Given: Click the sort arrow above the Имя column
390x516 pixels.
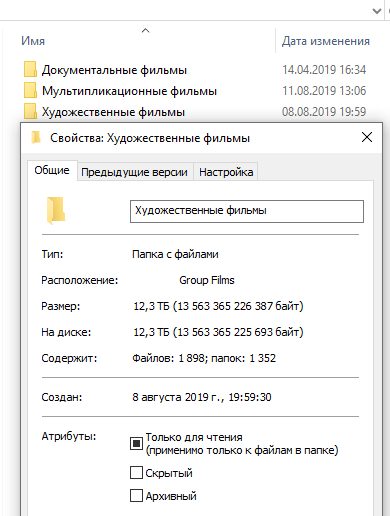Looking at the screenshot, I should pos(145,31).
